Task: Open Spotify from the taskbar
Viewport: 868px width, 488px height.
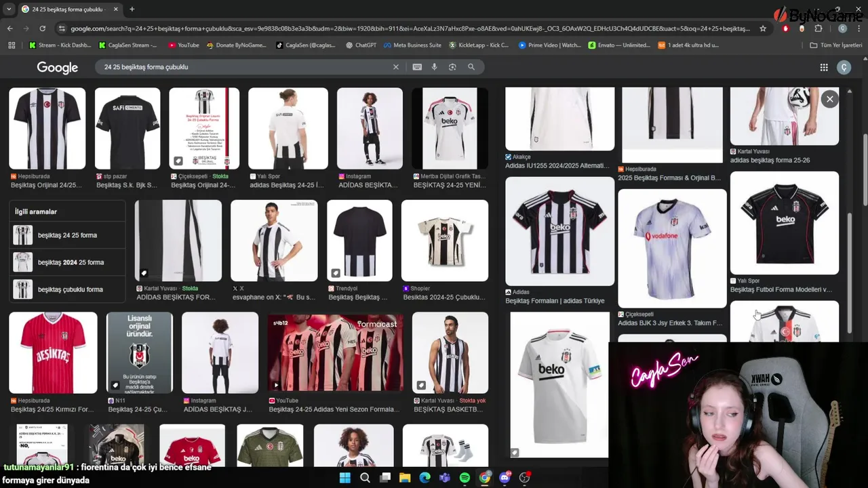Action: click(x=465, y=478)
